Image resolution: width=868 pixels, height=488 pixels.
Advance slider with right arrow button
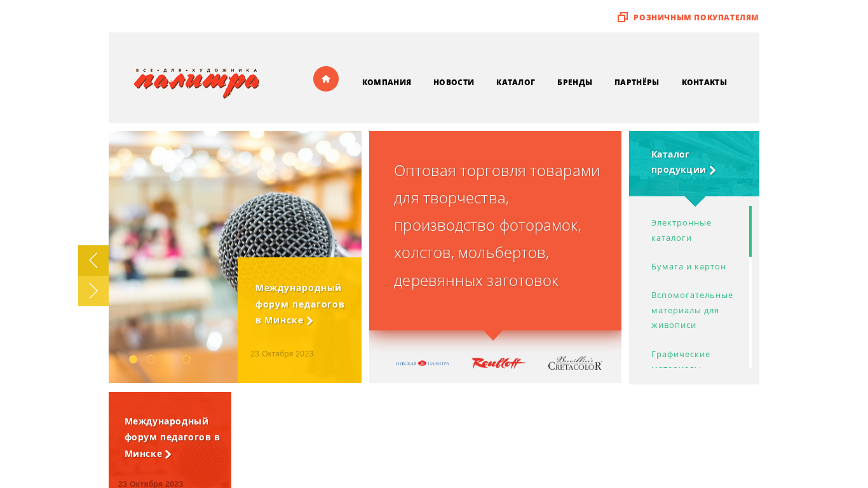click(x=93, y=291)
